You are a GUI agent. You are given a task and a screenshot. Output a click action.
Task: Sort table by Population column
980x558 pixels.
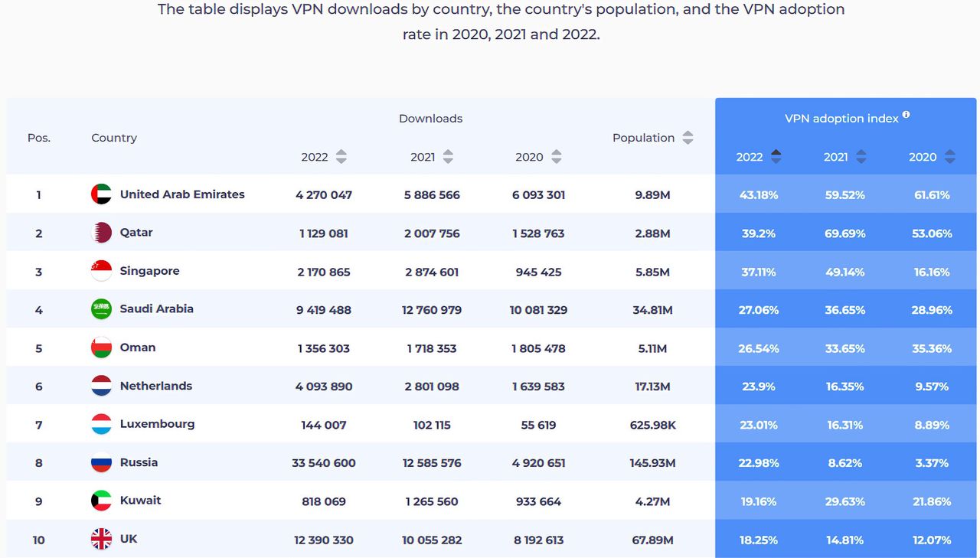tap(688, 138)
